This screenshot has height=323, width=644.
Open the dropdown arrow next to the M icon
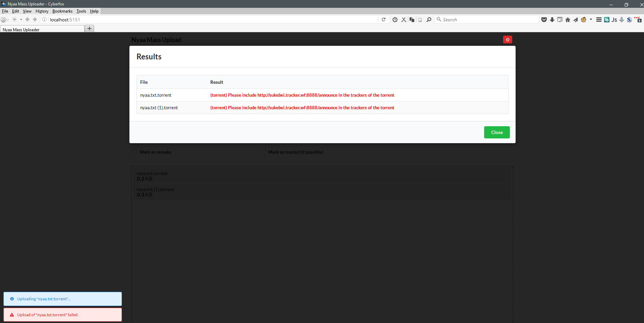21,20
